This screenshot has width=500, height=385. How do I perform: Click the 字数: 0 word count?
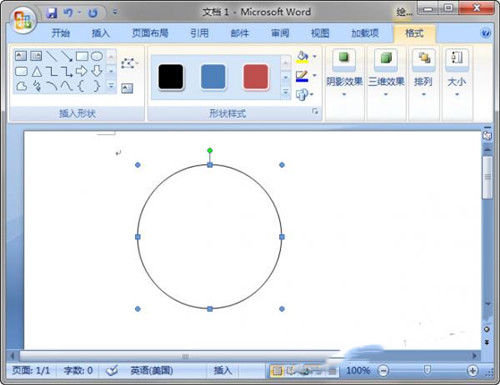pos(78,370)
